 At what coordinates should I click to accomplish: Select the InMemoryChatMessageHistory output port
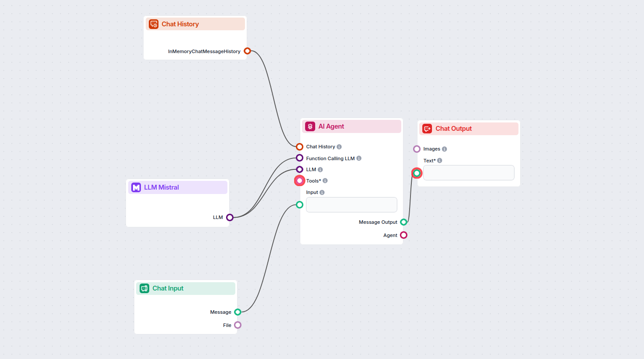[x=247, y=51]
